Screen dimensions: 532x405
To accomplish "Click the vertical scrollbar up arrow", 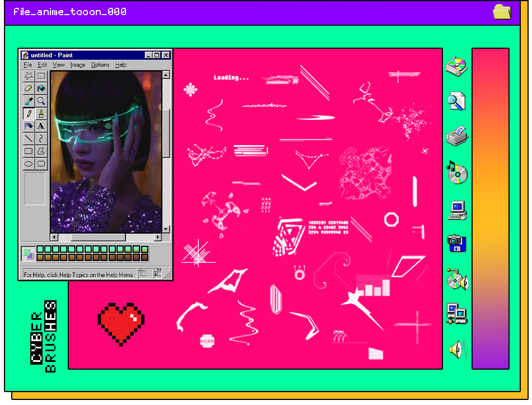I will (x=166, y=75).
